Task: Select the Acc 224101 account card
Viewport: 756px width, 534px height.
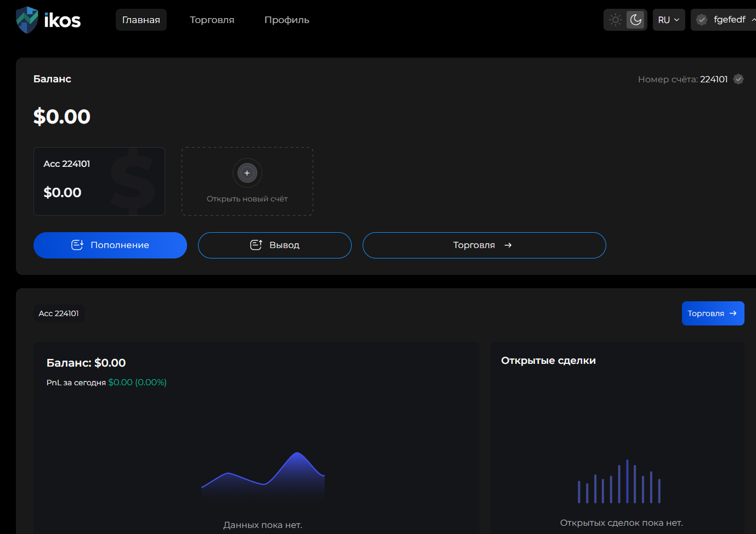Action: (99, 181)
